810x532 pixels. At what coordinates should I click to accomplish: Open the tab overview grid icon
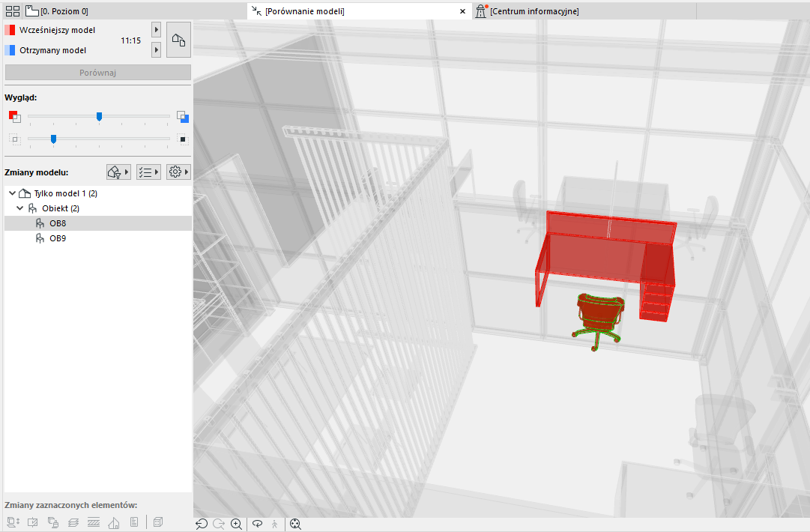13,10
